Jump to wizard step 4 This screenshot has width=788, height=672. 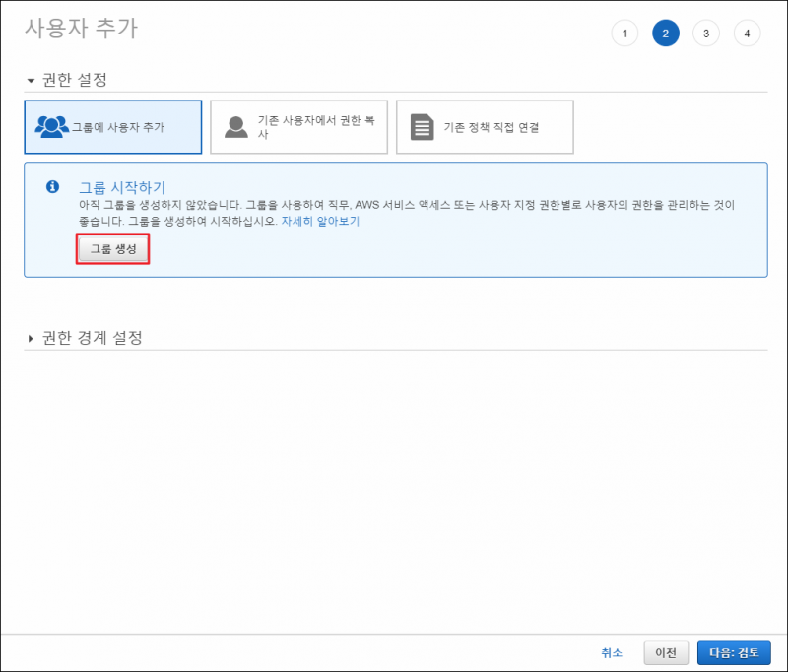pyautogui.click(x=747, y=34)
